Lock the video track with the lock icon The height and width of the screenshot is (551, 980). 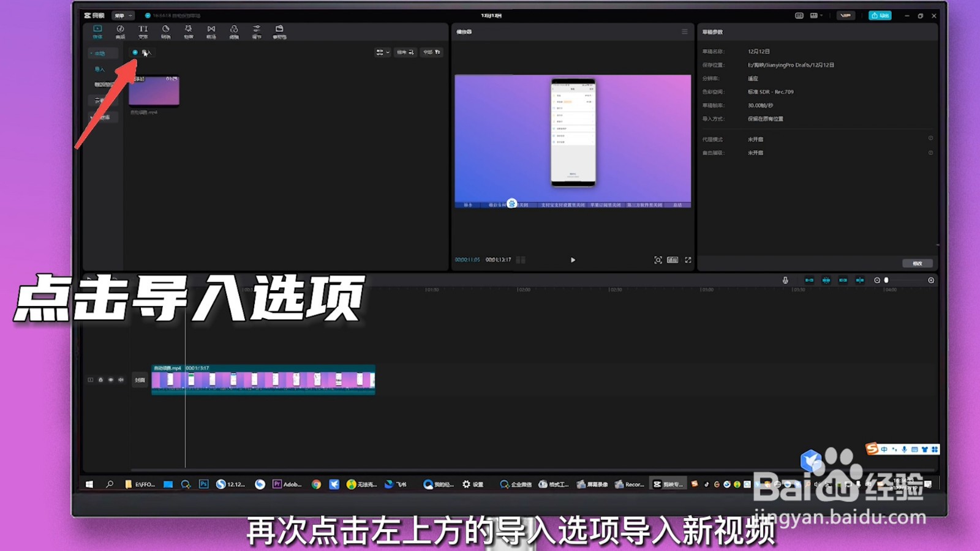point(100,380)
